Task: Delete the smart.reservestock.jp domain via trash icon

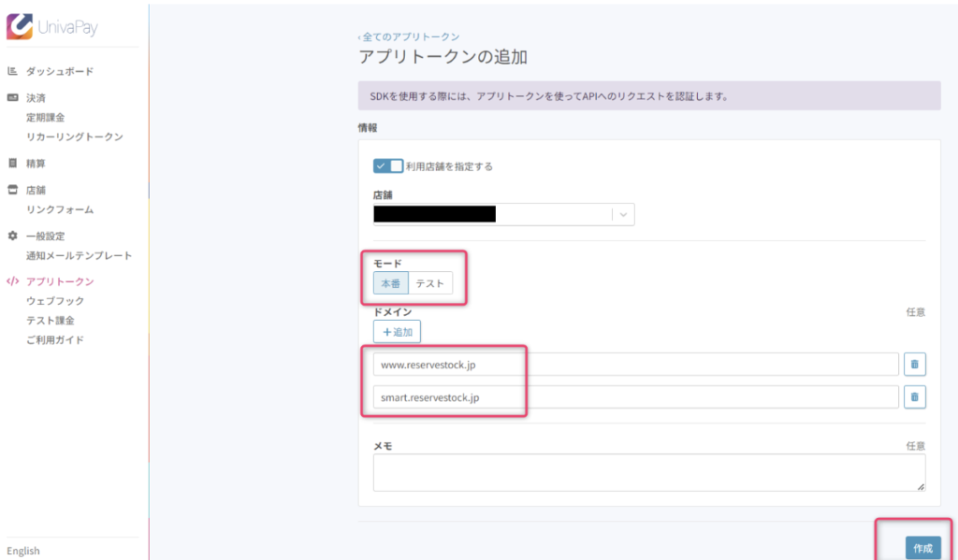Action: tap(914, 397)
